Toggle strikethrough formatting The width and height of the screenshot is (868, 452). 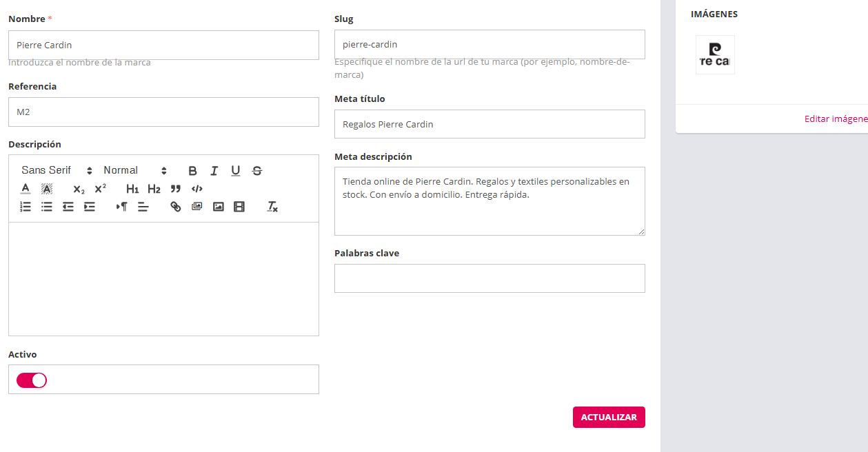257,171
